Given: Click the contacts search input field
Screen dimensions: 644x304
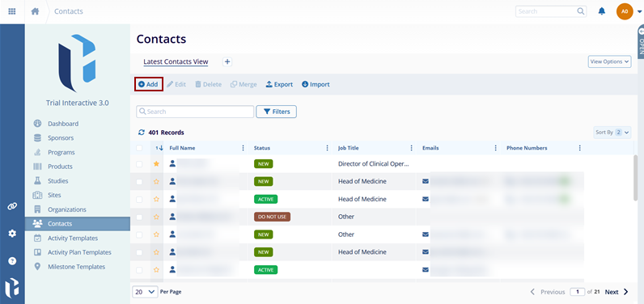Looking at the screenshot, I should [x=195, y=112].
